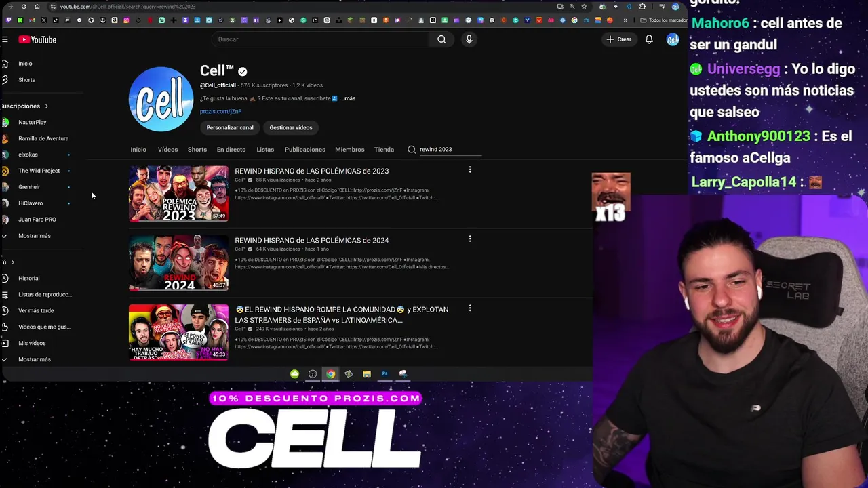Click the channel search field with rewind 2023

click(450, 149)
